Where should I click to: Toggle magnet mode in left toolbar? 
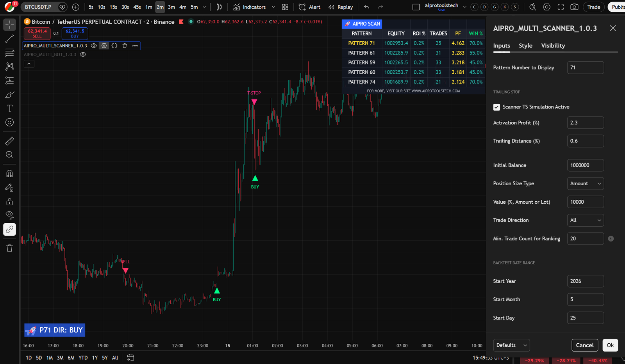tap(10, 174)
